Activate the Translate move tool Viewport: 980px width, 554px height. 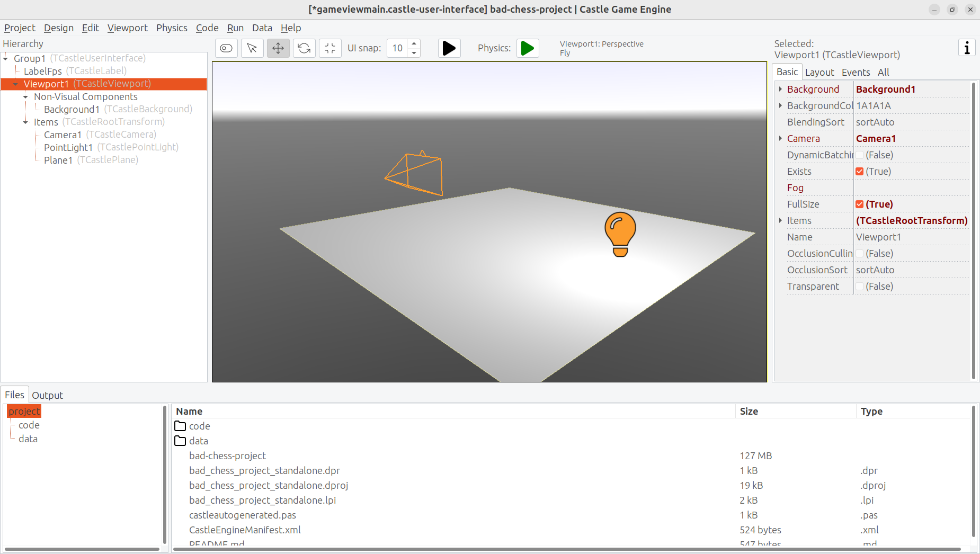(278, 48)
